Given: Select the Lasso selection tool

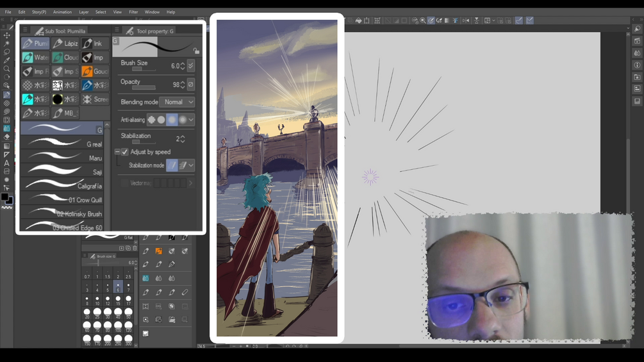Looking at the screenshot, I should [6, 52].
